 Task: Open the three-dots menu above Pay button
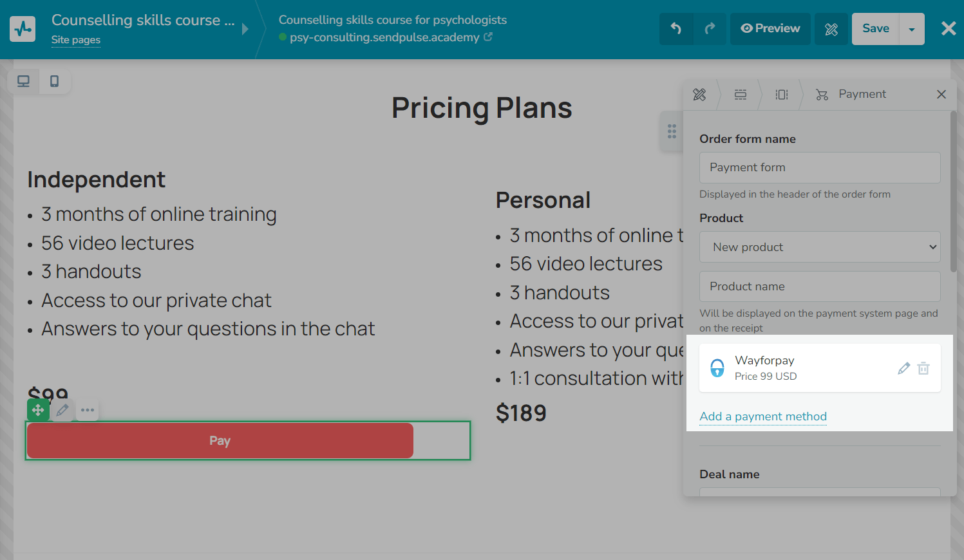coord(88,410)
